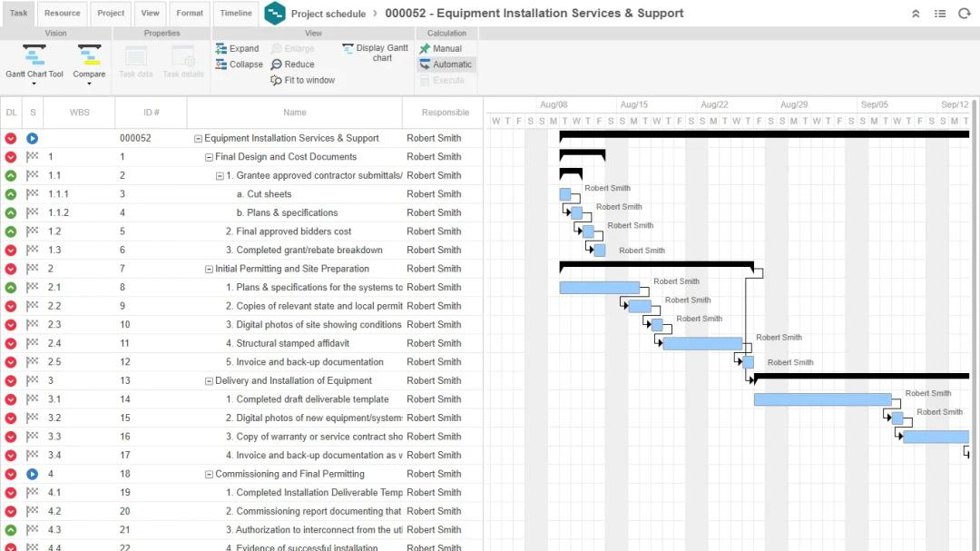Open the Gantt Chart Tool dropdown
Image resolution: width=980 pixels, height=551 pixels.
(x=34, y=84)
